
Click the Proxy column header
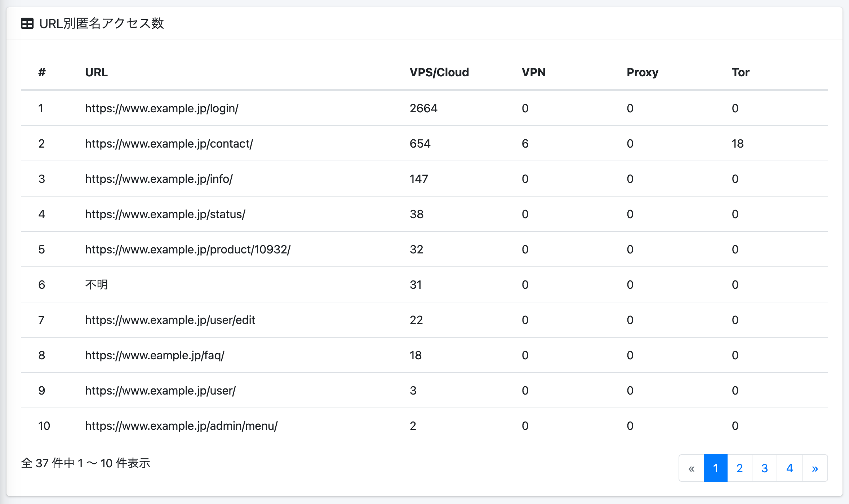[x=643, y=72]
